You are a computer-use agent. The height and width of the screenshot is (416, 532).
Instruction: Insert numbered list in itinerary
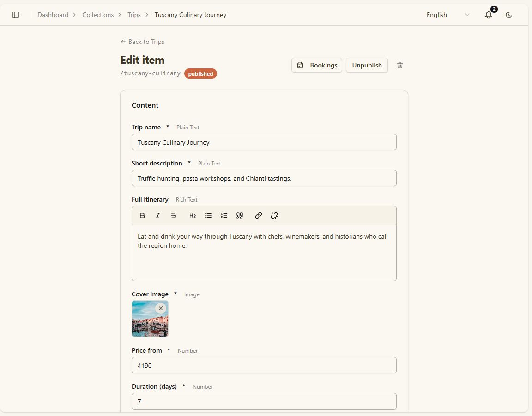click(224, 215)
